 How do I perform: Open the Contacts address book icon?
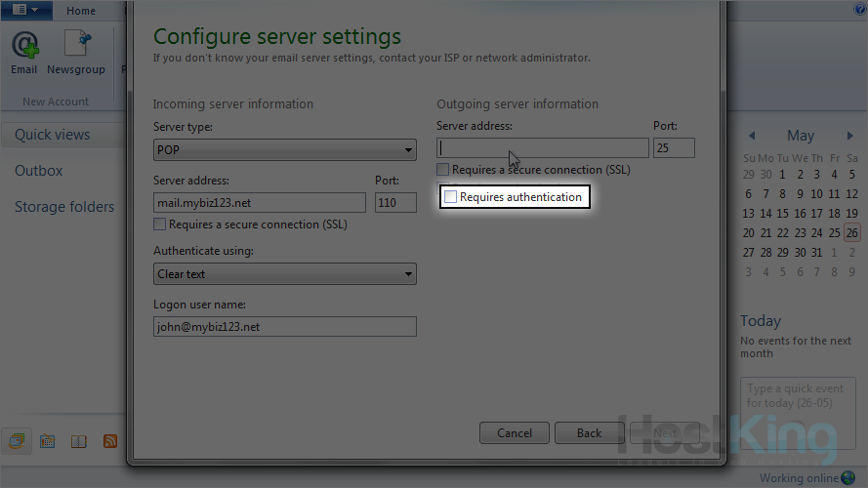79,441
